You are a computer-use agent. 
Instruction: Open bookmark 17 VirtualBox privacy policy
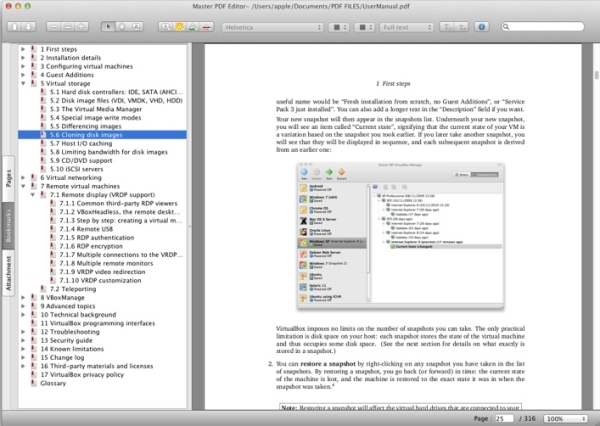click(x=82, y=375)
